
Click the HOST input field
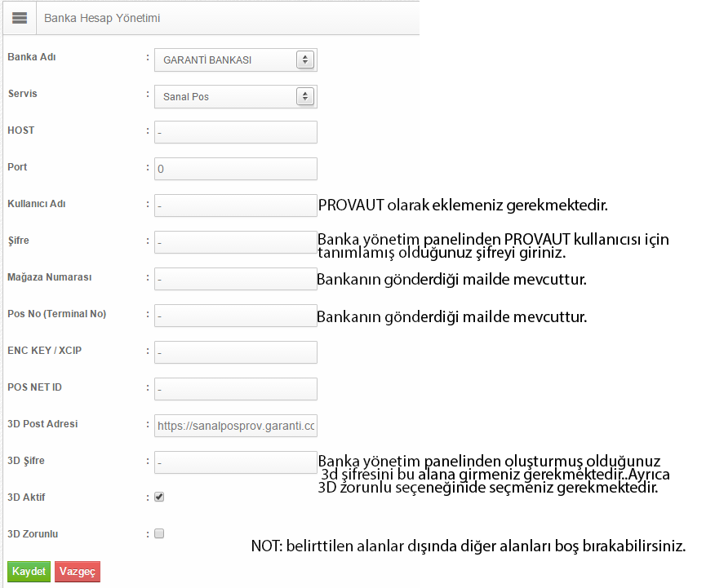pyautogui.click(x=236, y=132)
